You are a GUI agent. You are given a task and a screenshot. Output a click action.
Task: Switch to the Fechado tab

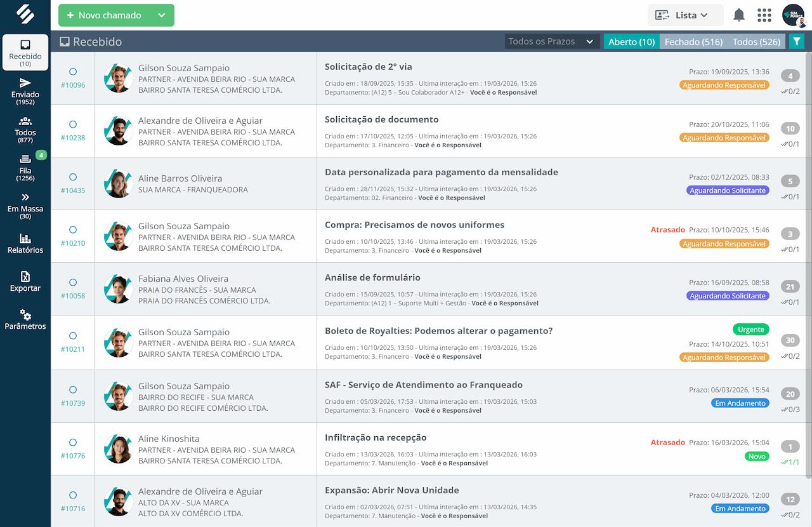click(693, 41)
